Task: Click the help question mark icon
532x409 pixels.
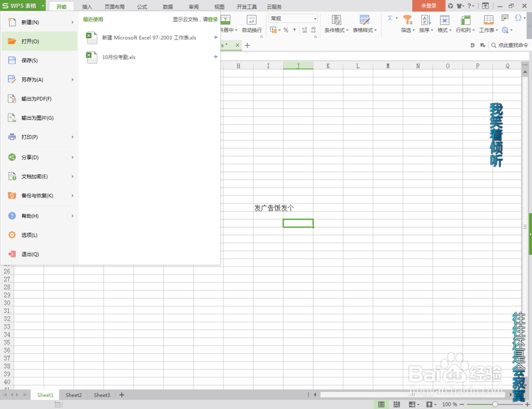Action: [x=469, y=6]
